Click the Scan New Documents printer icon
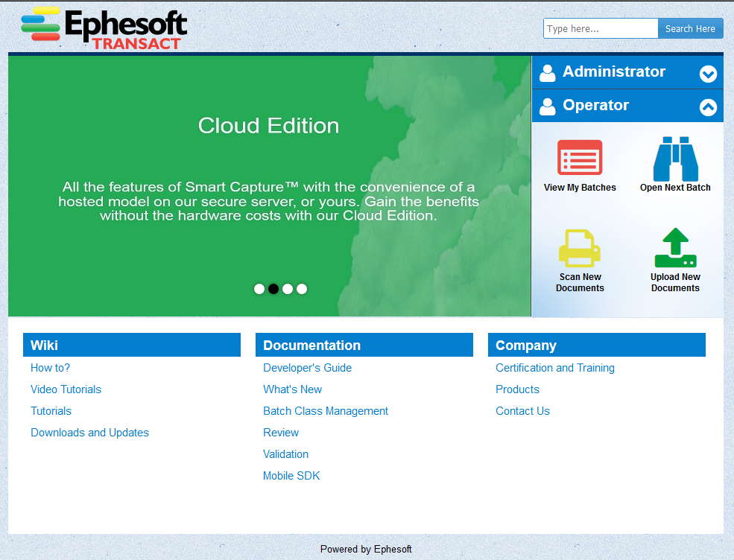This screenshot has width=734, height=560. 580,248
